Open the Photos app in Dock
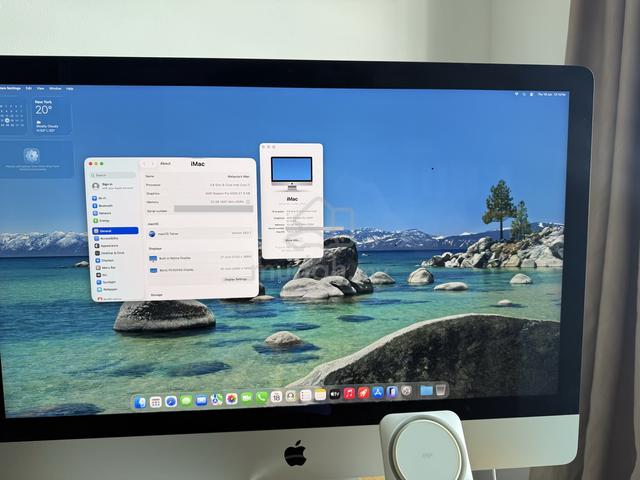 point(231,398)
